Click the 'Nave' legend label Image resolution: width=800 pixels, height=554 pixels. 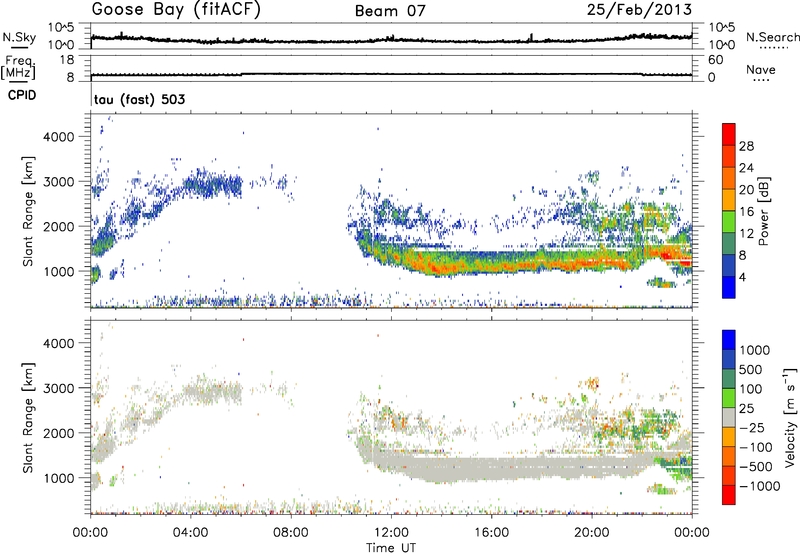761,69
